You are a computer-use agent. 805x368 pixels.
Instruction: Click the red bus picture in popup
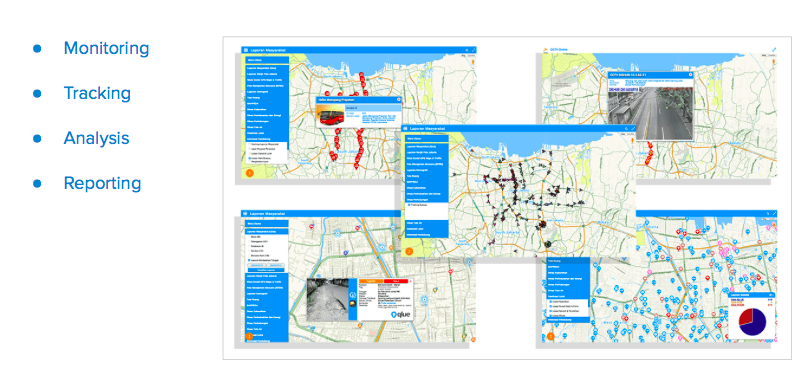[x=330, y=115]
